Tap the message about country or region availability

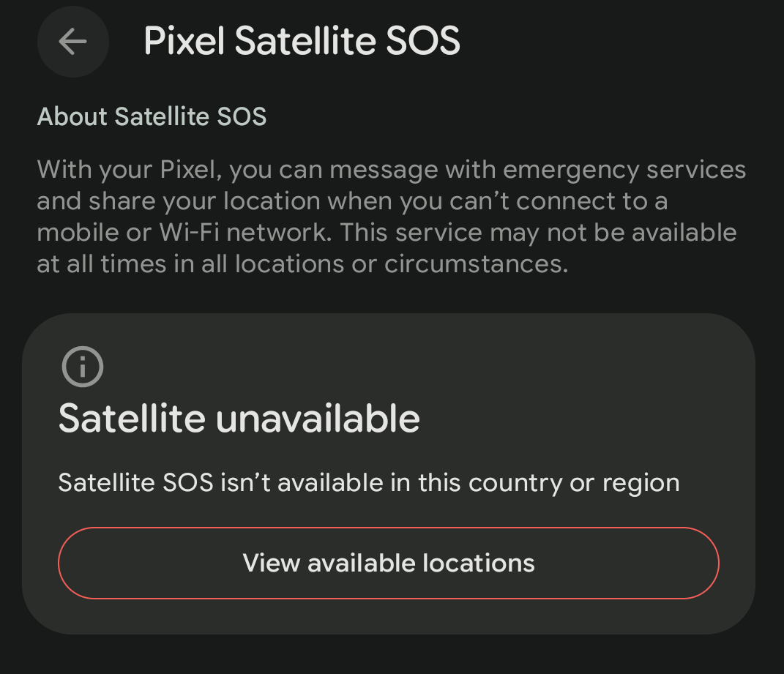(368, 483)
